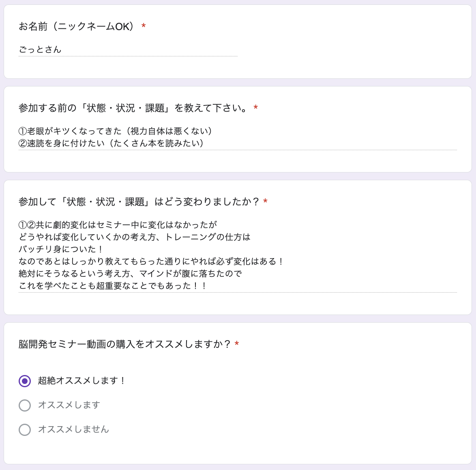Click the required asterisk after オススメしますか？
Viewport: 476px width, 470px height.
[x=237, y=343]
